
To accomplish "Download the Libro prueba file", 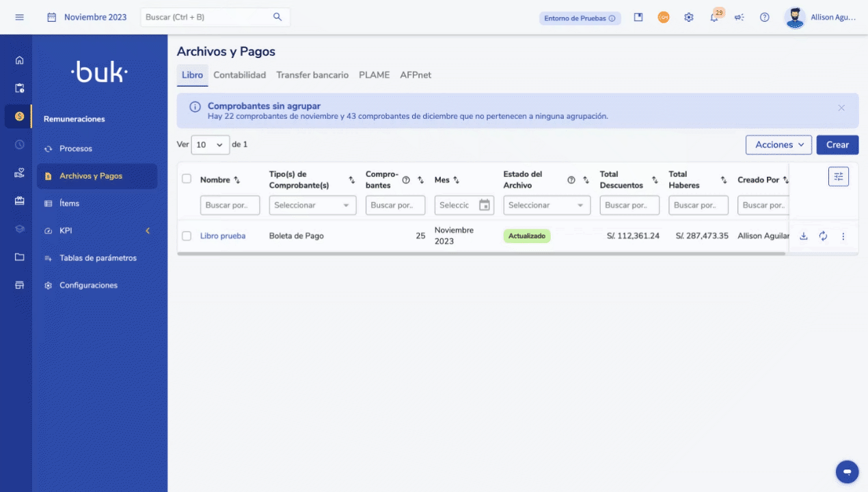I will 804,236.
